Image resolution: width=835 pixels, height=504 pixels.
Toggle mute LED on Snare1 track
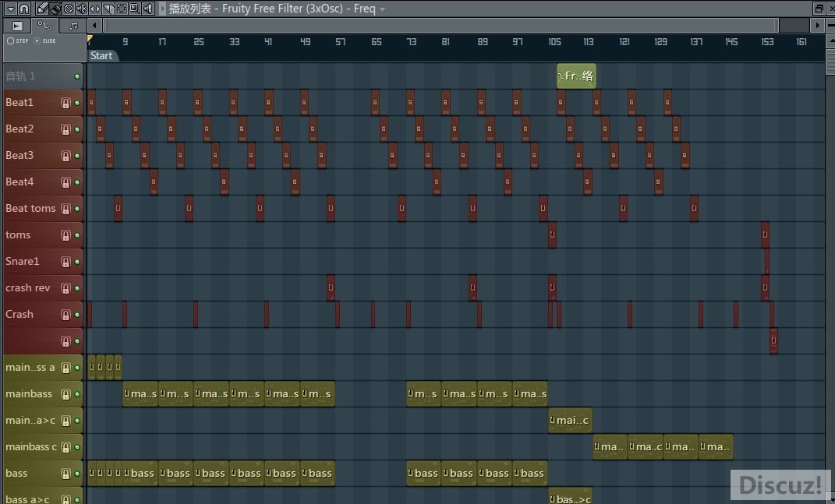[x=77, y=262]
